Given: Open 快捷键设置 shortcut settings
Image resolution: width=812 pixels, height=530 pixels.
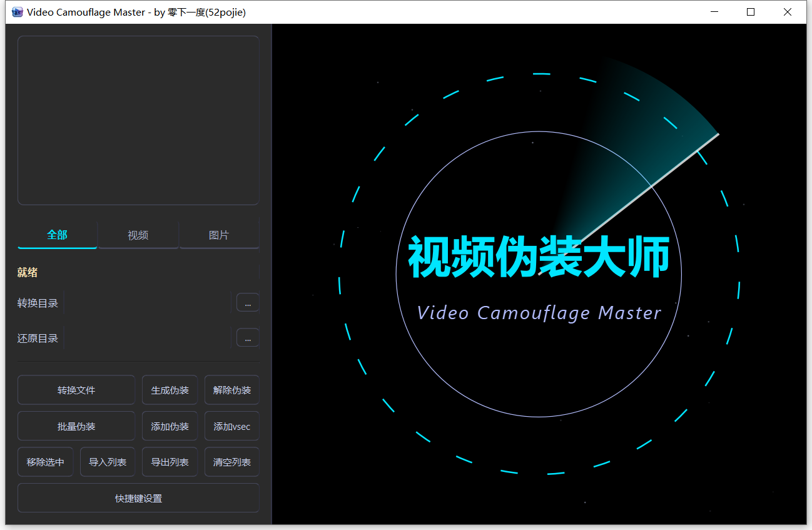Looking at the screenshot, I should tap(138, 498).
